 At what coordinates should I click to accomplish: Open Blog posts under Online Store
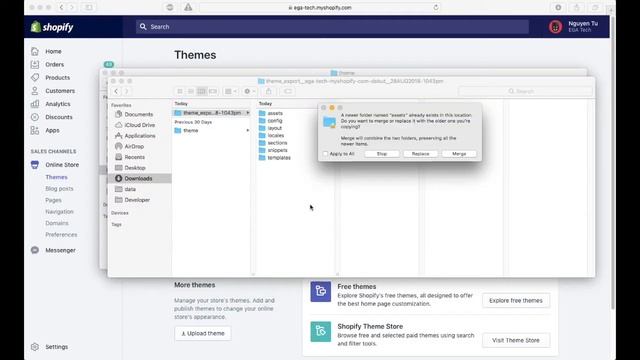click(59, 189)
